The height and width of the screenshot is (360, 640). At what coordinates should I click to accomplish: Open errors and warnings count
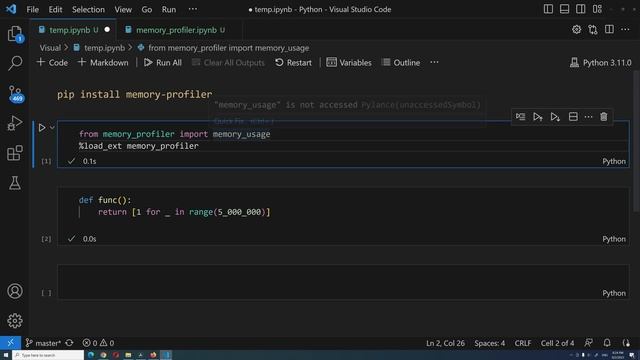tap(98, 343)
